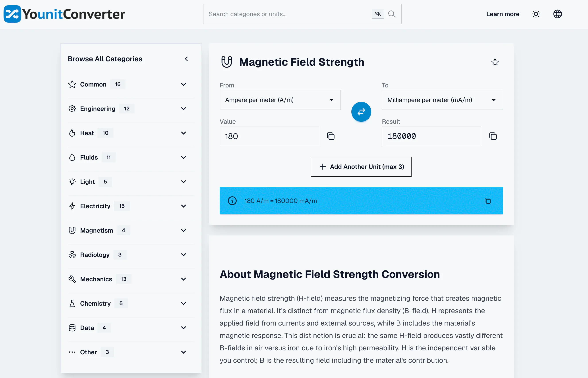
Task: Click Add Another Unit (max 3) button
Action: click(361, 167)
